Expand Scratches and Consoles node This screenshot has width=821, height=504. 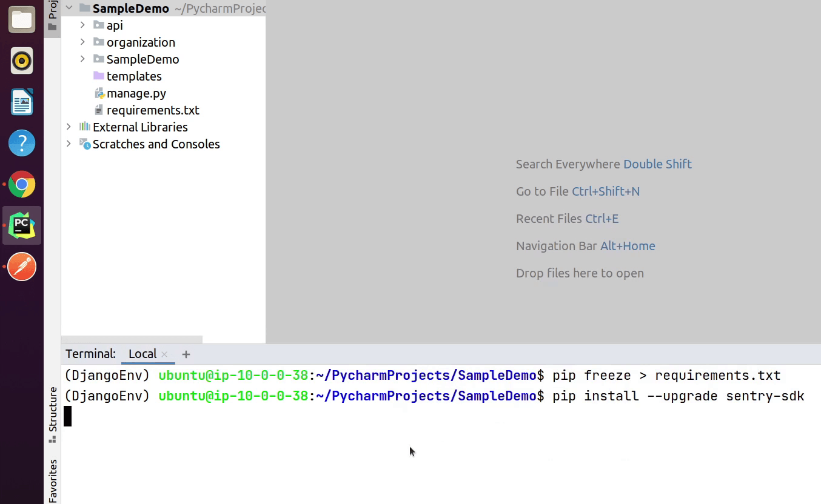click(x=69, y=144)
